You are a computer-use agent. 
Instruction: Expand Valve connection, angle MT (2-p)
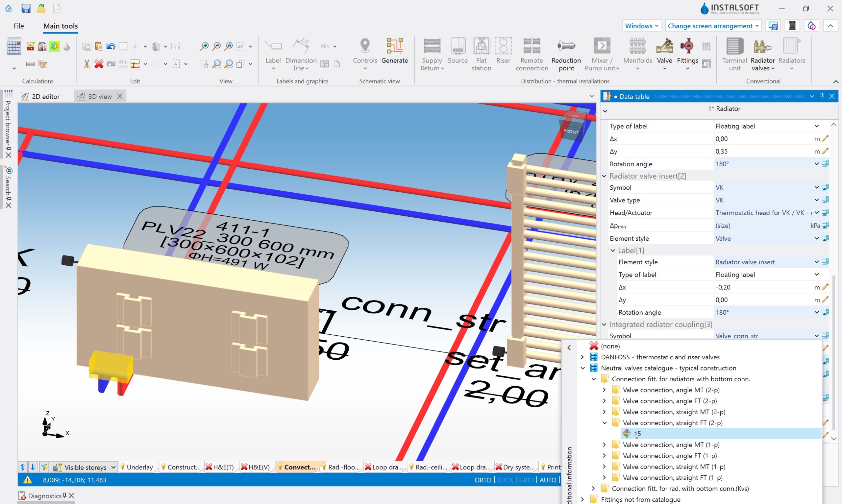(x=604, y=390)
